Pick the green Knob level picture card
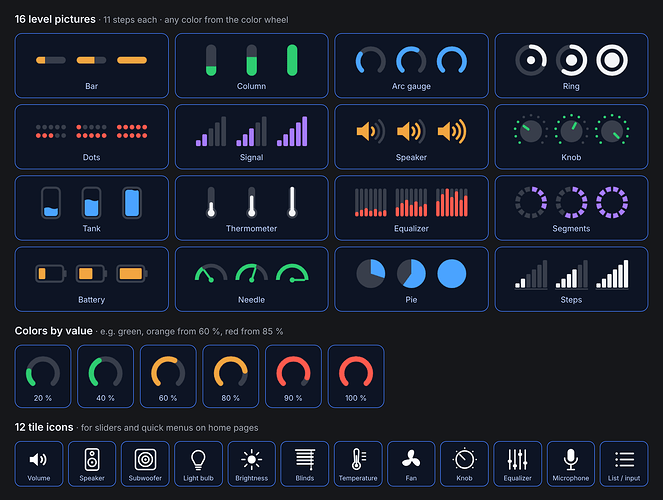The height and width of the screenshot is (500, 663). pyautogui.click(x=571, y=137)
